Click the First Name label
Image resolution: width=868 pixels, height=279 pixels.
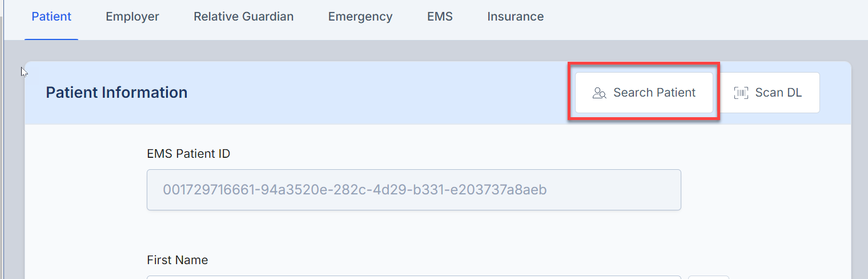[x=177, y=260]
